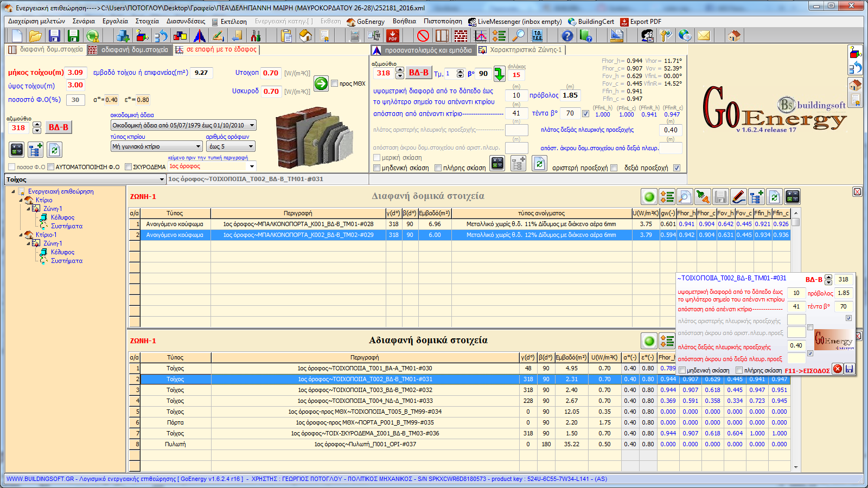The height and width of the screenshot is (488, 868).
Task: Click the red PDF export toolbar icon
Action: tap(393, 36)
